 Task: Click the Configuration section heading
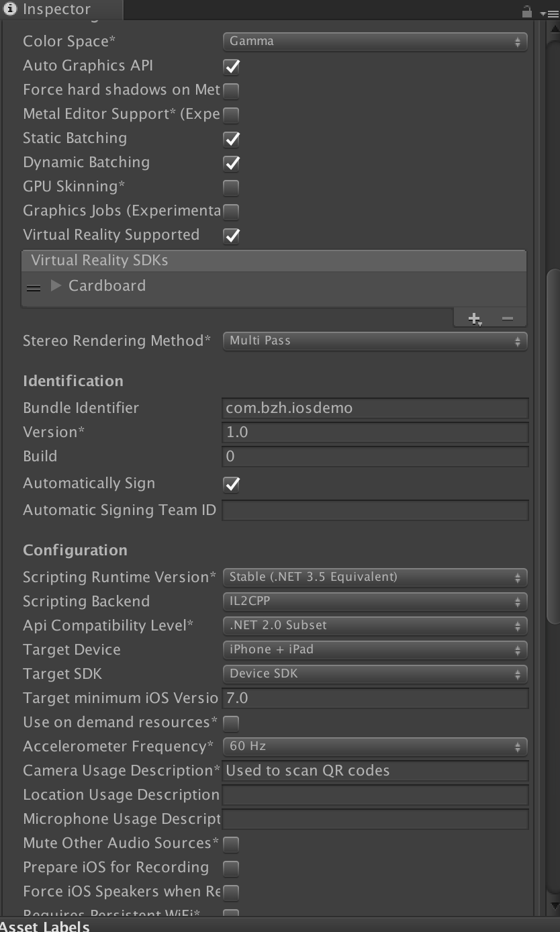[x=75, y=551]
